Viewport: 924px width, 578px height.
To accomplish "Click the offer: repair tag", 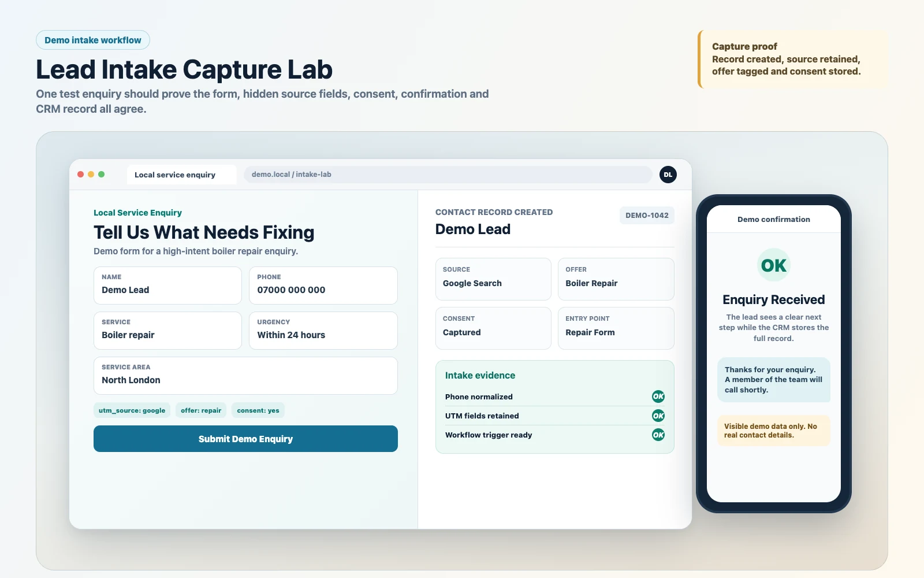I will pyautogui.click(x=201, y=410).
